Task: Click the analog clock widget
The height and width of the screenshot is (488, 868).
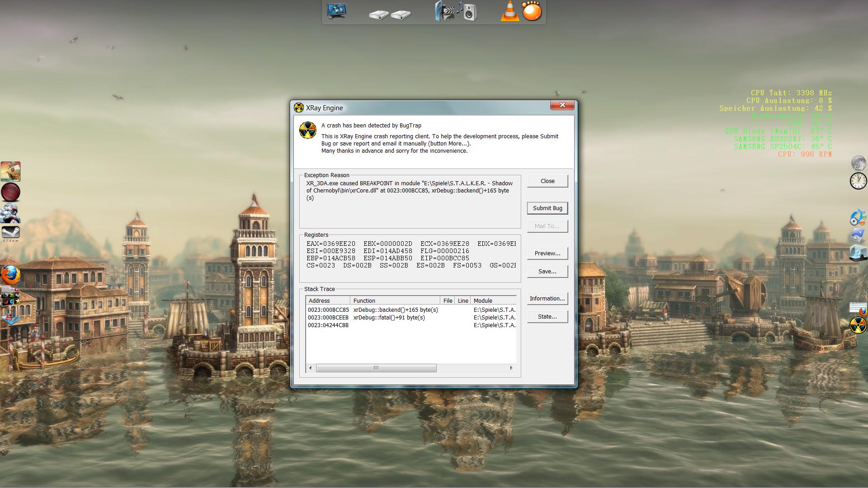Action: point(858,181)
